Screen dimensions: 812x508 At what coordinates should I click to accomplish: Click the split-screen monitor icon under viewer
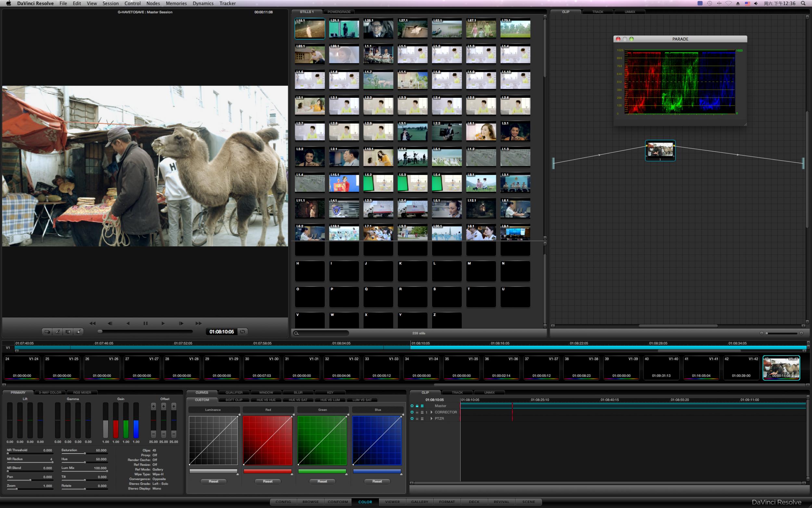[68, 332]
